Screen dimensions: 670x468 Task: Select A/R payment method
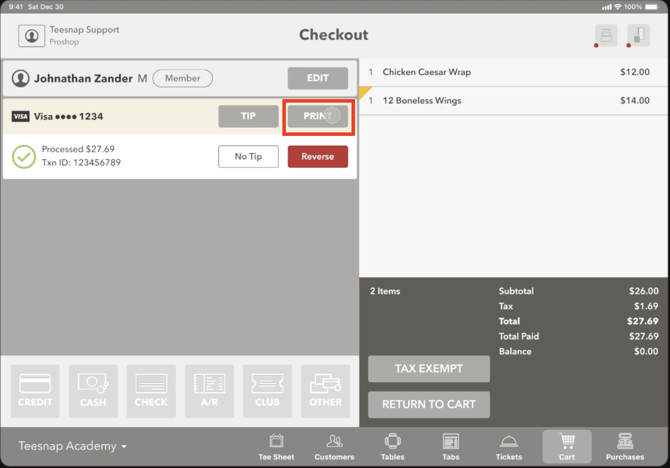209,391
